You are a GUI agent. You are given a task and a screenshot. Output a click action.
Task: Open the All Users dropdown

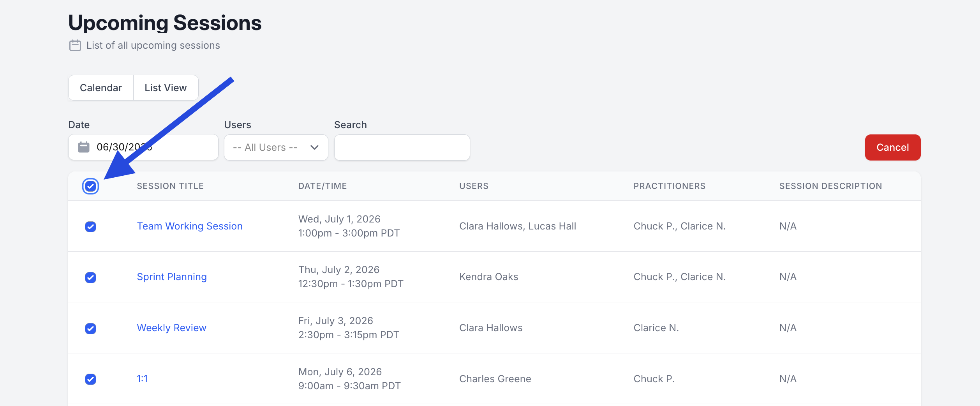coord(276,147)
